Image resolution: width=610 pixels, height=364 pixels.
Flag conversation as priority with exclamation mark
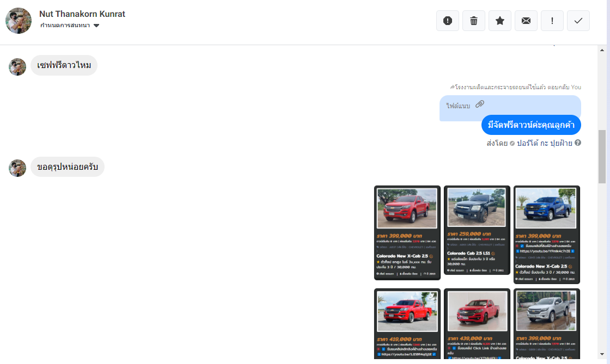(x=552, y=21)
